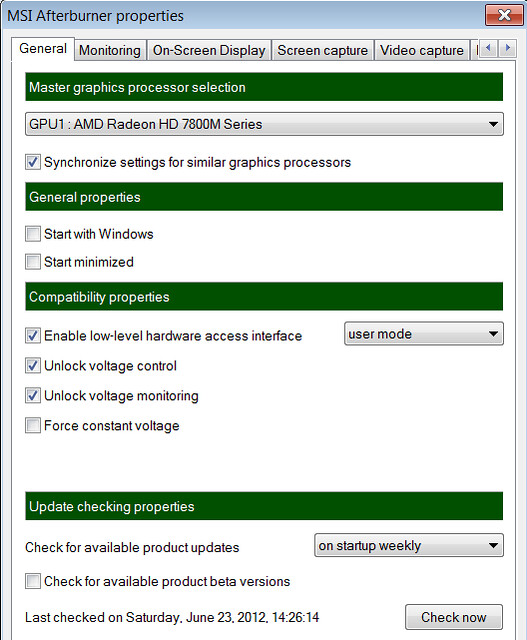Check for available product beta versions
The width and height of the screenshot is (527, 640).
point(33,581)
